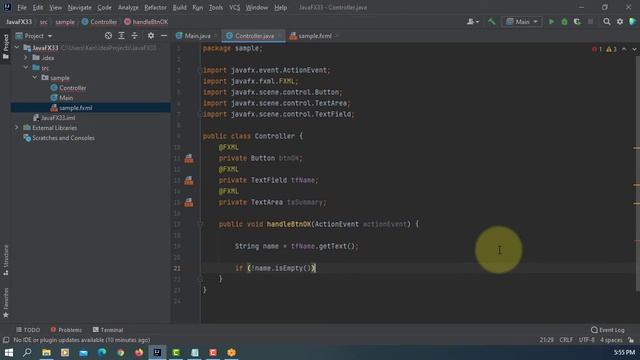This screenshot has height=360, width=640.
Task: Open Windows taskbar search
Action: point(27,352)
